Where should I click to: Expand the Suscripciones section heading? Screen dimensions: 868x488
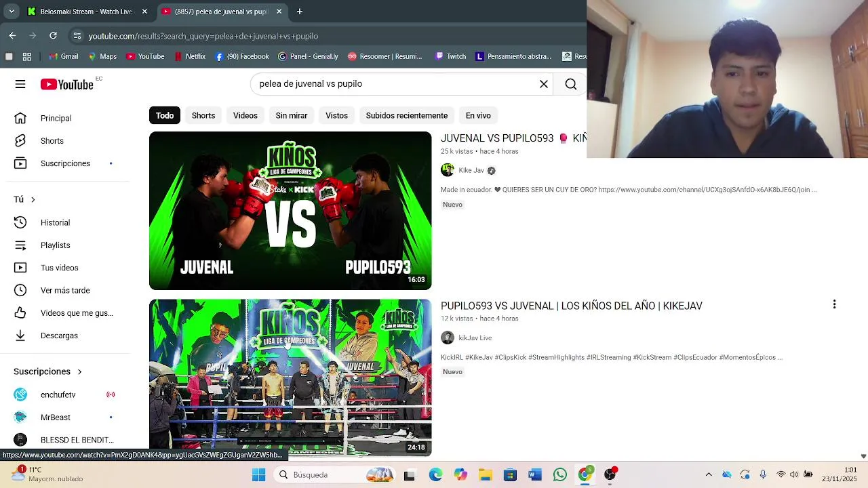47,371
